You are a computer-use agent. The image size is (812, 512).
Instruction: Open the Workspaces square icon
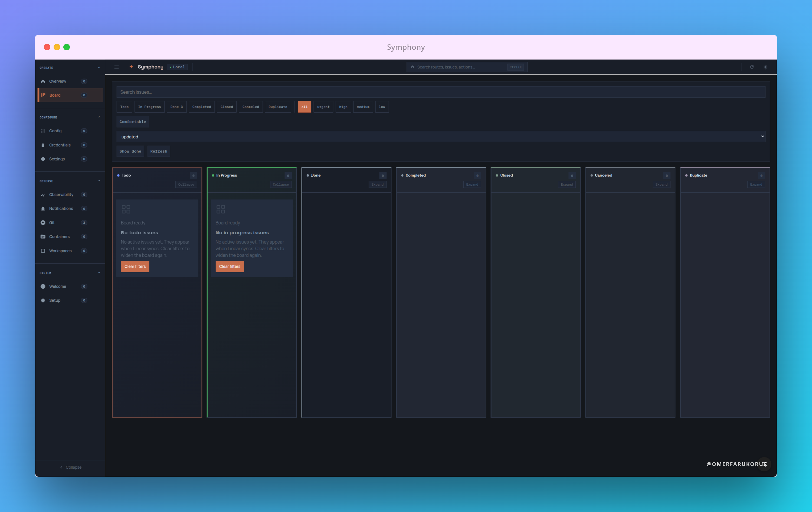coord(43,251)
